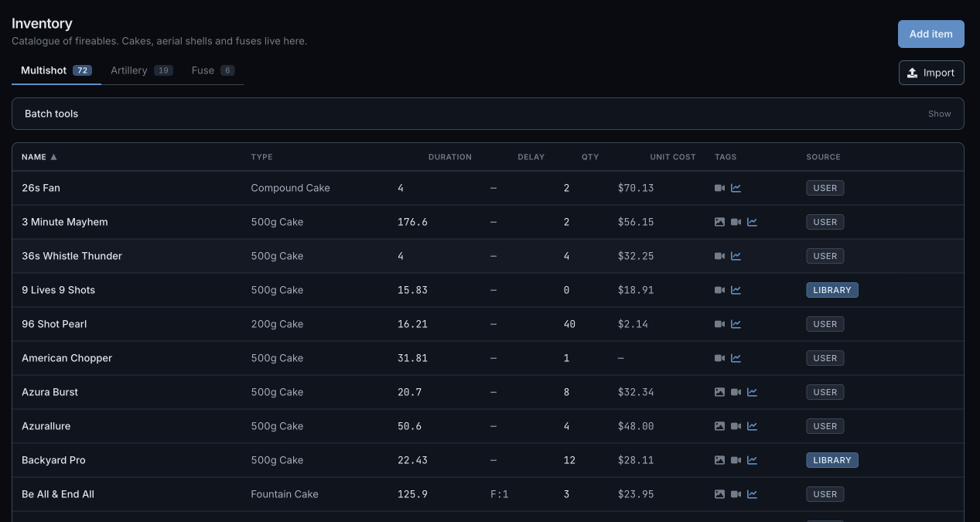Open video icon in 3 Minute Mayhem row
The height and width of the screenshot is (522, 980).
736,222
